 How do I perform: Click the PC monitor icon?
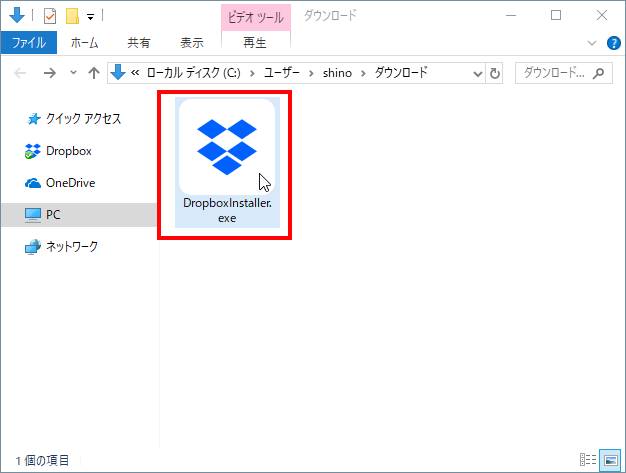click(x=33, y=215)
